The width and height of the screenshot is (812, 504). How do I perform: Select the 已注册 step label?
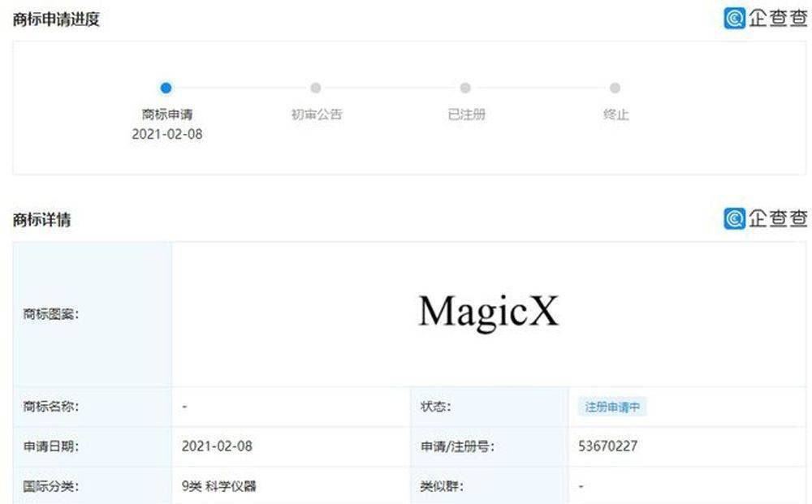tap(466, 114)
